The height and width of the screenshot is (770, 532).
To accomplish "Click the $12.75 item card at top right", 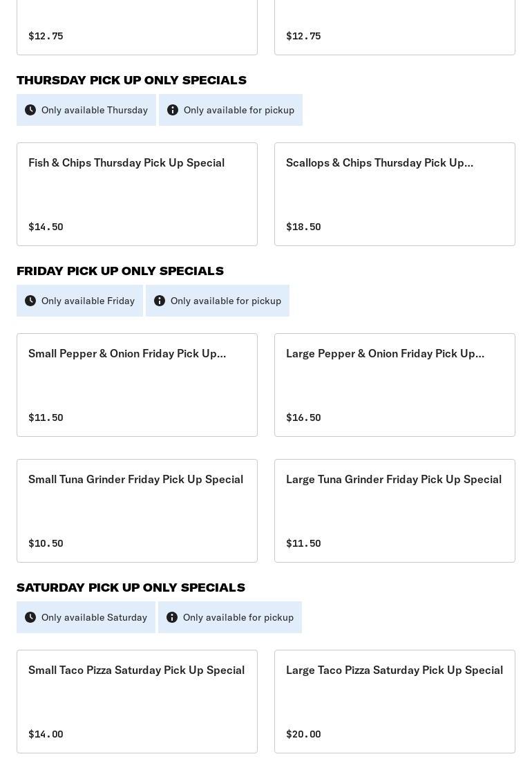I will pos(395,28).
